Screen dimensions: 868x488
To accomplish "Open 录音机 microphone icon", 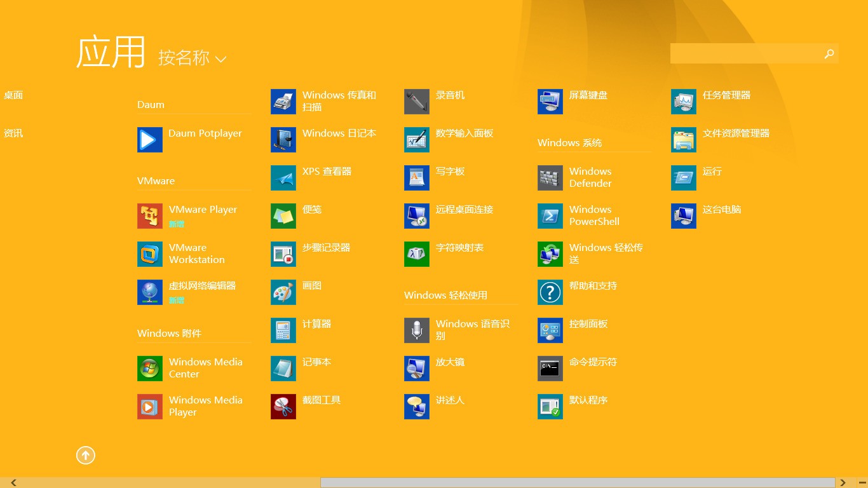I will (x=417, y=102).
